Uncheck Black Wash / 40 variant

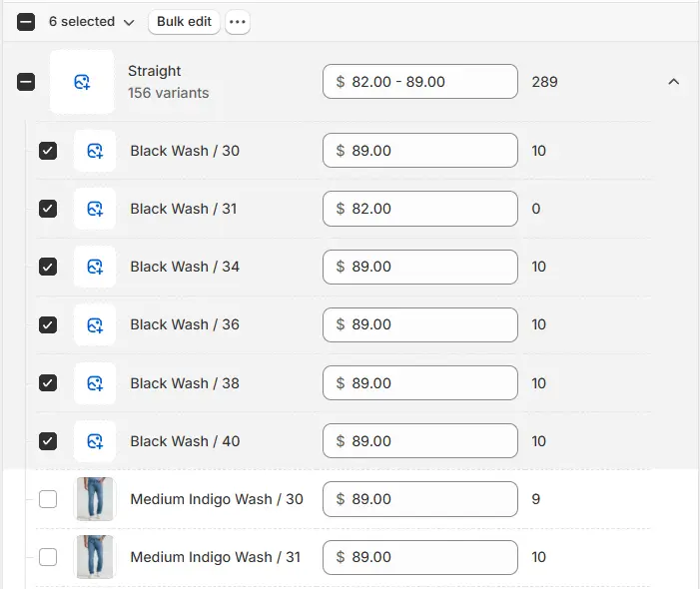pos(48,441)
